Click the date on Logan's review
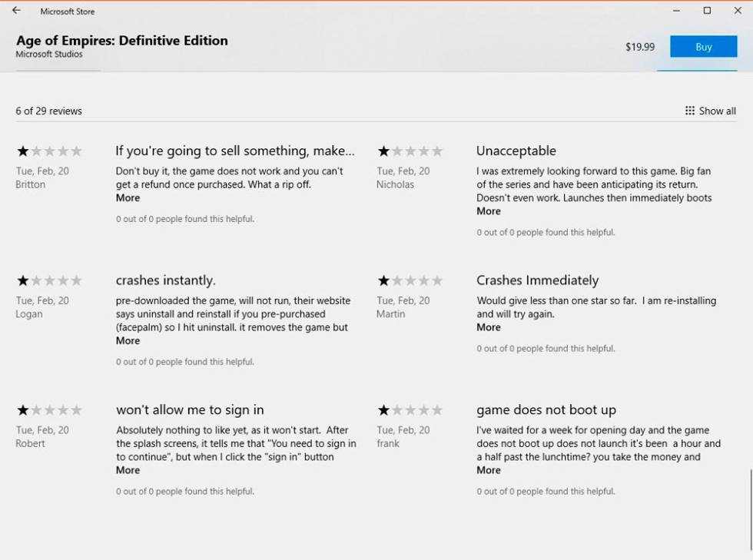This screenshot has width=753, height=560. click(42, 300)
